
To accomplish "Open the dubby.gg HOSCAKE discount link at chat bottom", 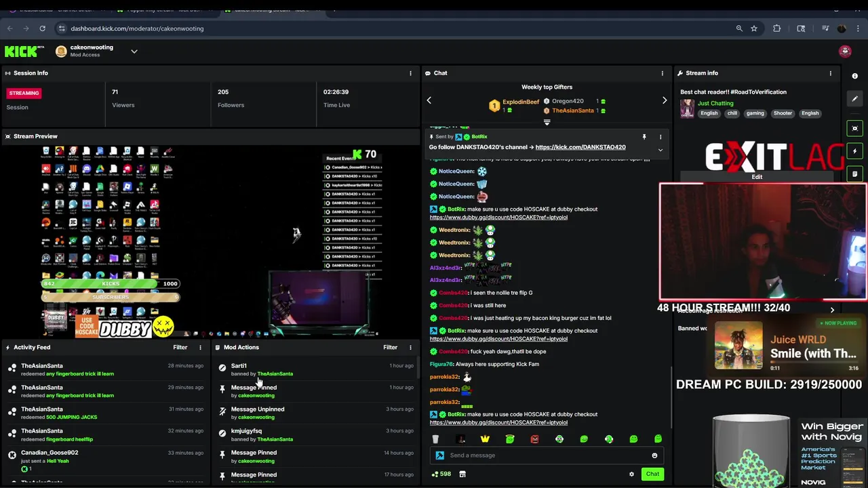I will click(498, 422).
